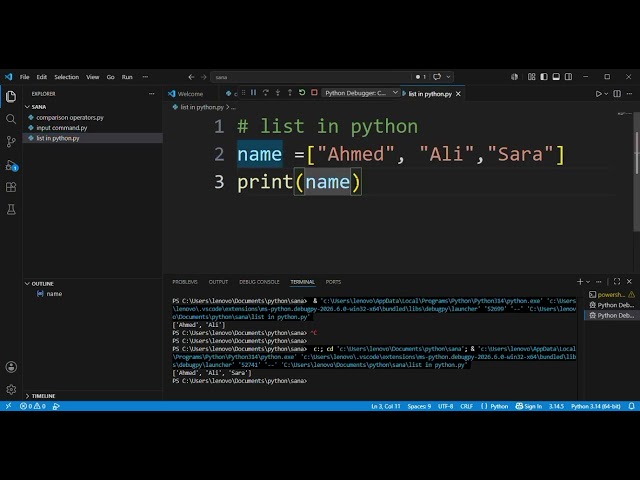
Task: Select name symbol in Outline
Action: 54,294
